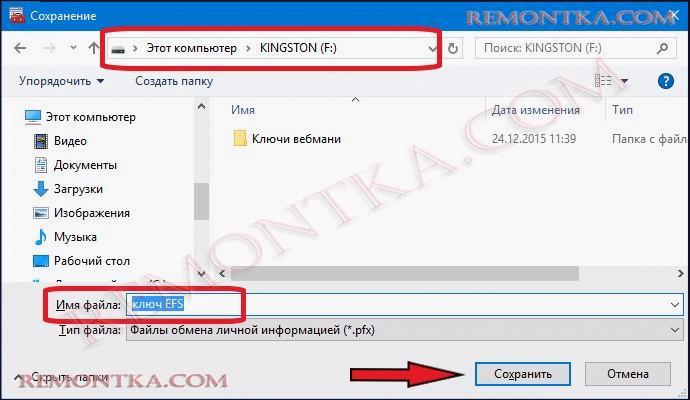This screenshot has width=690, height=400.
Task: Expand the address bar path dropdown
Action: (432, 48)
